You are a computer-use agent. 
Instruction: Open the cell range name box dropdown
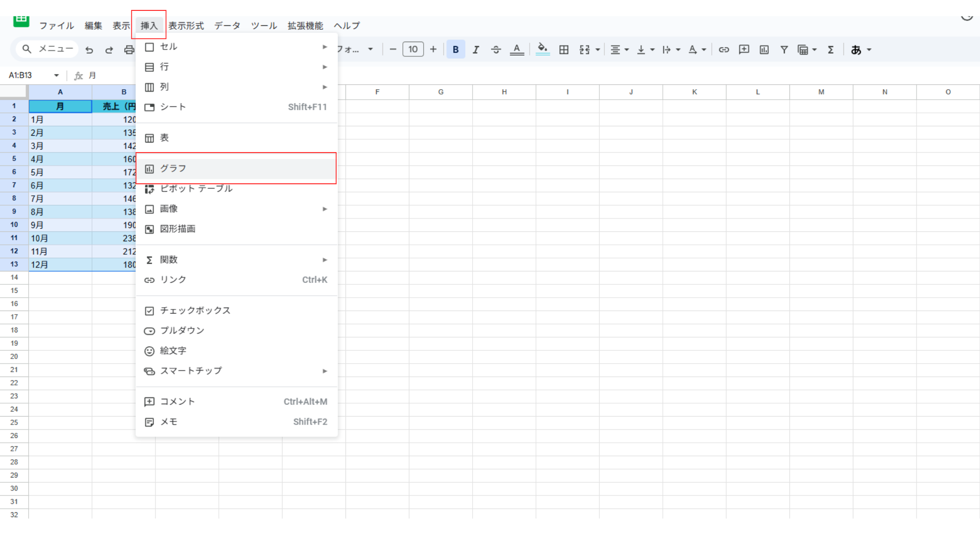click(x=56, y=75)
